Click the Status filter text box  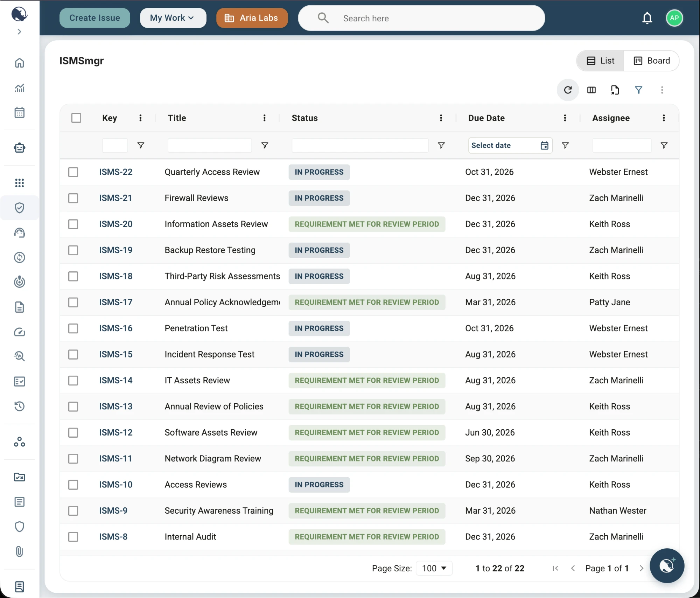pyautogui.click(x=360, y=145)
